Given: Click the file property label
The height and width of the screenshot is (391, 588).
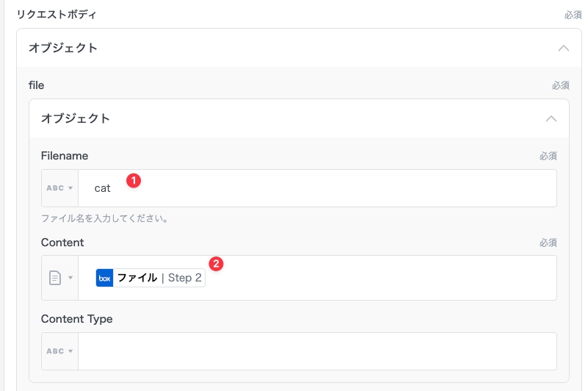Looking at the screenshot, I should pyautogui.click(x=37, y=85).
